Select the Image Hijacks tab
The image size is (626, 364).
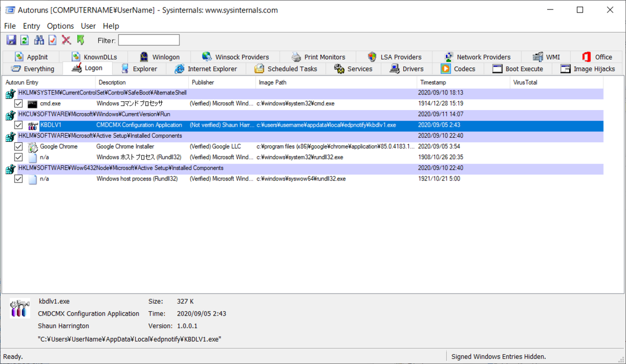[588, 69]
